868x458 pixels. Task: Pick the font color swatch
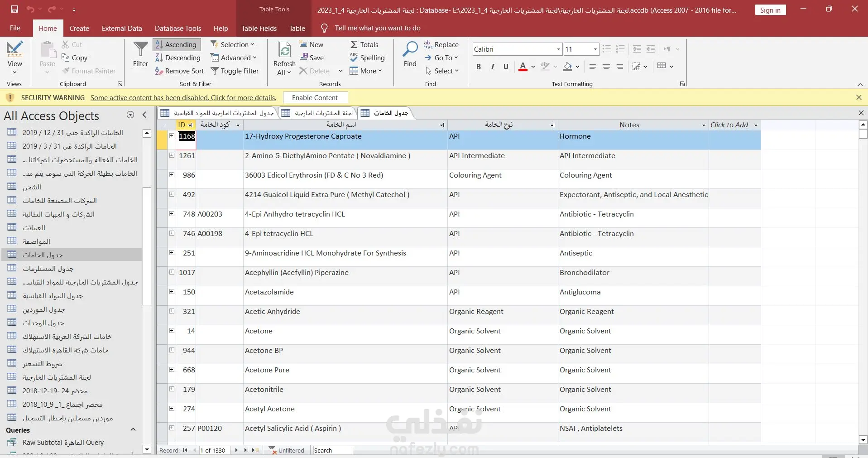click(x=523, y=67)
